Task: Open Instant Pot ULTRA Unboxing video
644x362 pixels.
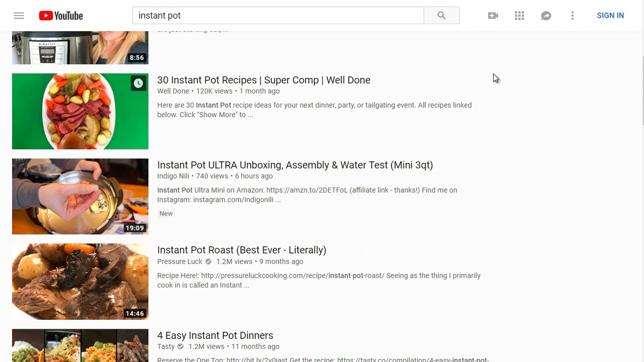Action: [295, 165]
